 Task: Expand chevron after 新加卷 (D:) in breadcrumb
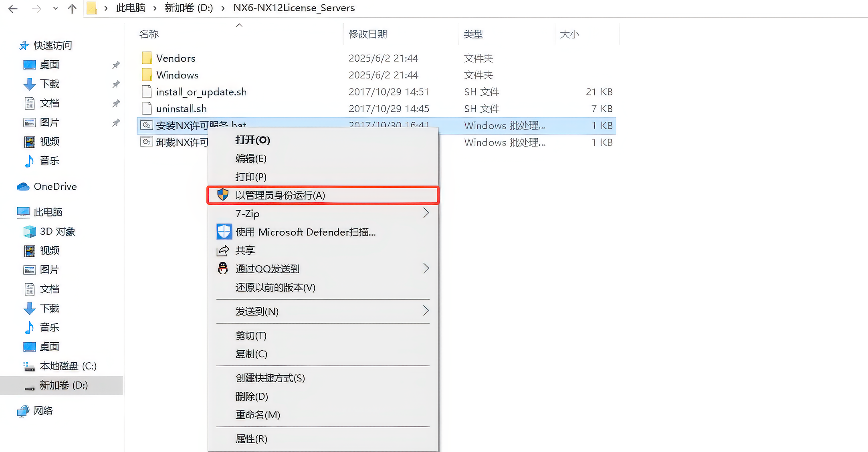pyautogui.click(x=223, y=8)
